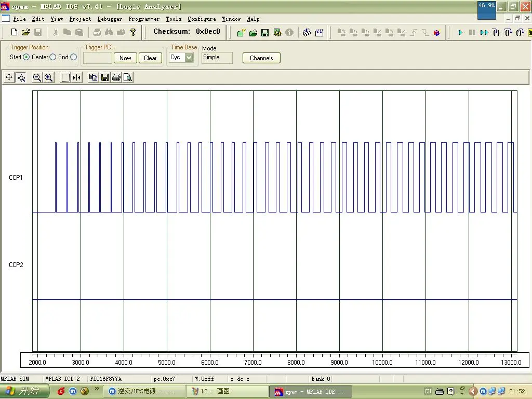Click the cursor markers icon in analyzer toolbar
Screen dimensions: 532x399
(x=77, y=77)
